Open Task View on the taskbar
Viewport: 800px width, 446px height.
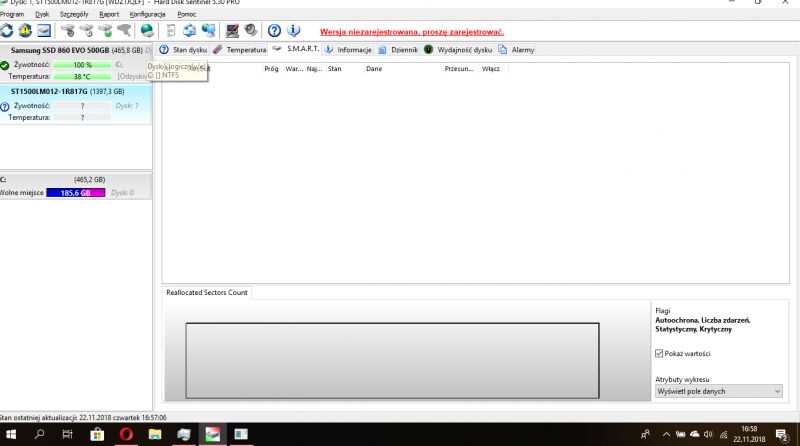click(67, 434)
